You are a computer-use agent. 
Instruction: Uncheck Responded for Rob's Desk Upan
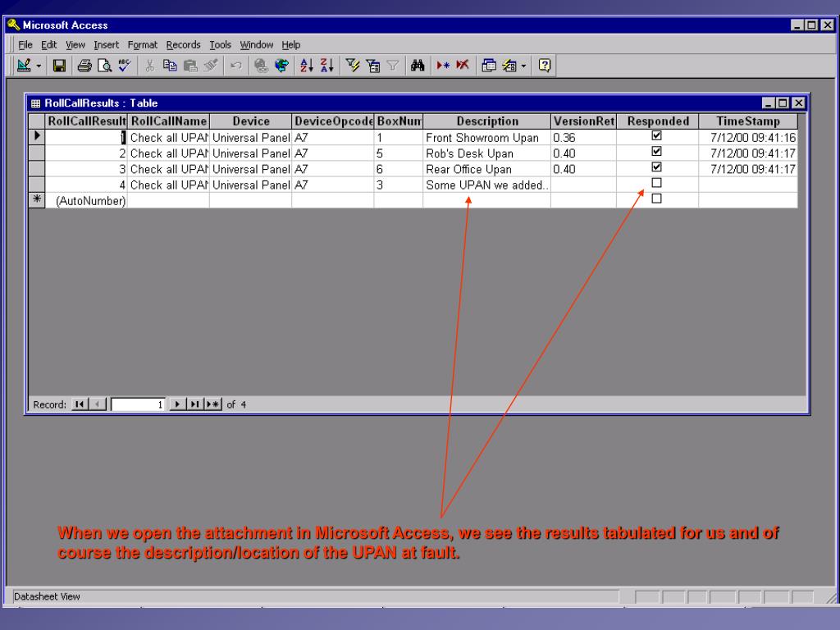click(656, 152)
